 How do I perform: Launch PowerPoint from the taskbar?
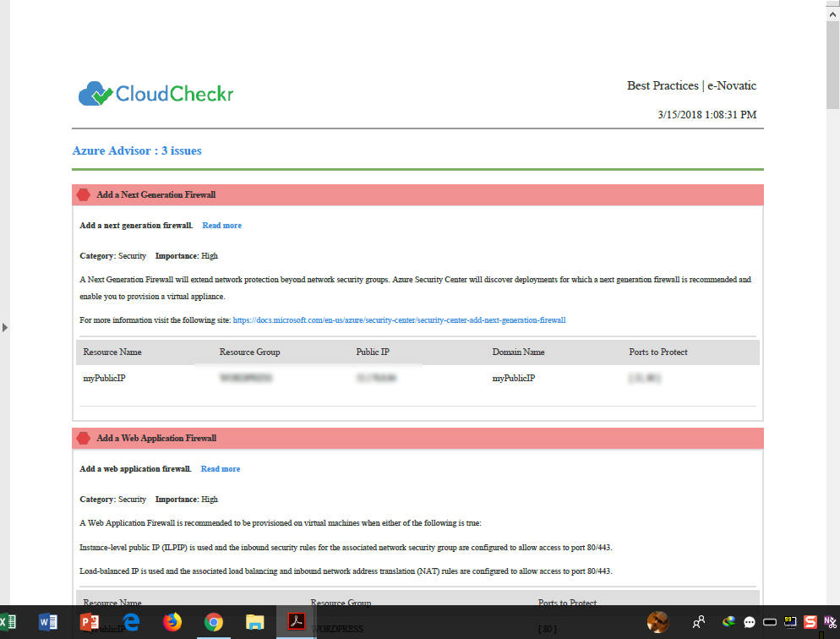(90, 622)
